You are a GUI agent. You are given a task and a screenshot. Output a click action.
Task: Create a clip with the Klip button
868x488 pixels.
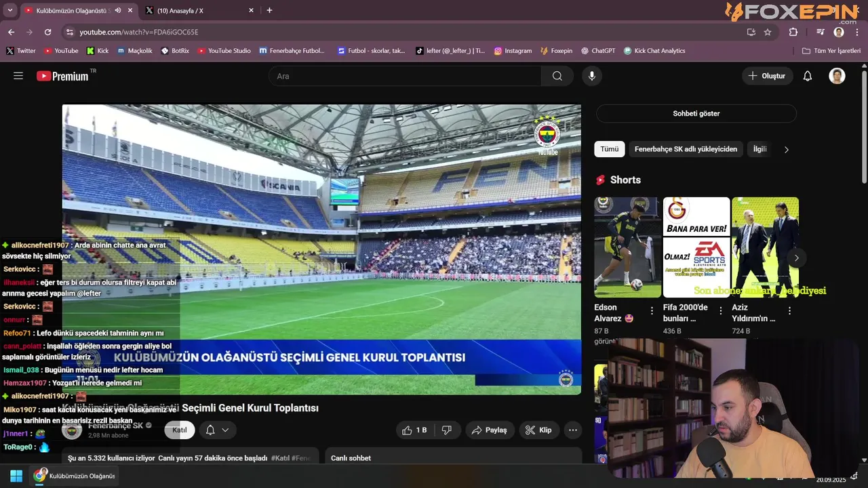coord(538,430)
